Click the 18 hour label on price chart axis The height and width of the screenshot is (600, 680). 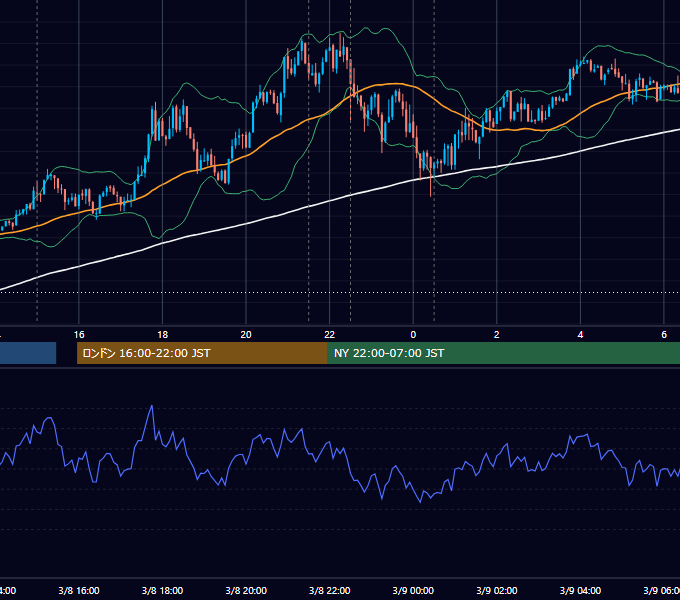coord(163,335)
